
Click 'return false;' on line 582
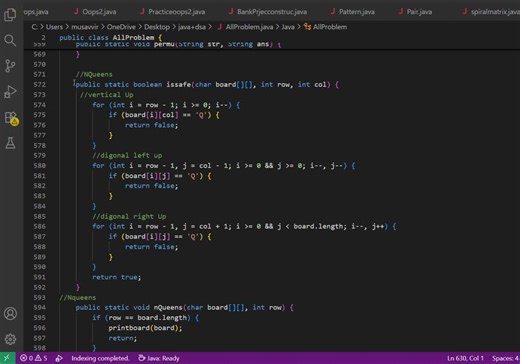pos(152,186)
